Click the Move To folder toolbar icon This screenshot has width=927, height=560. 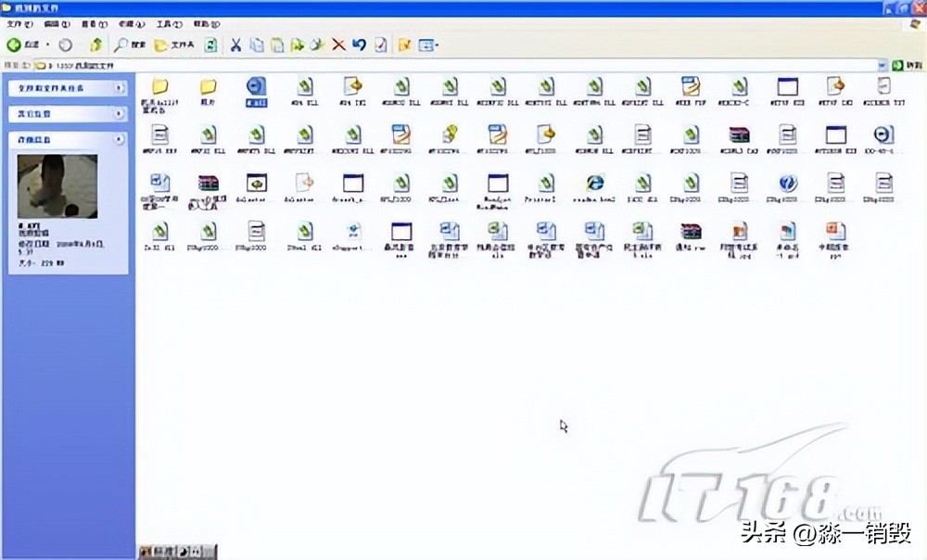pyautogui.click(x=297, y=45)
